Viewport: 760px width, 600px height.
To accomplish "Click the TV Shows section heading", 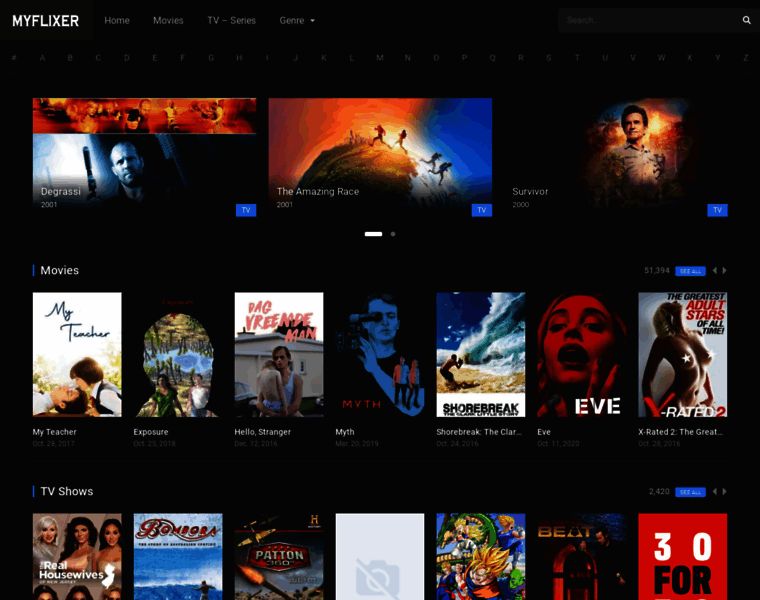I will [67, 491].
